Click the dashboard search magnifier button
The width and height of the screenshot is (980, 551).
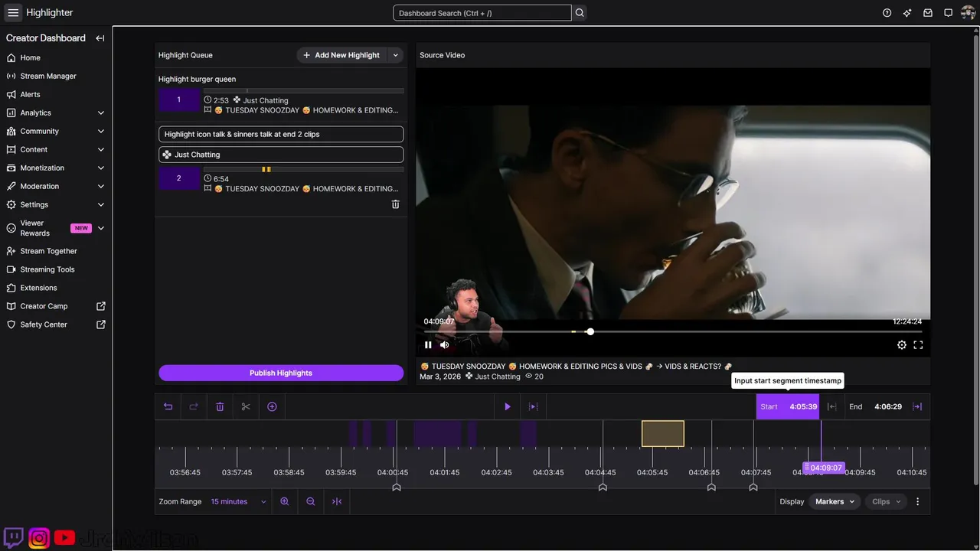point(580,13)
